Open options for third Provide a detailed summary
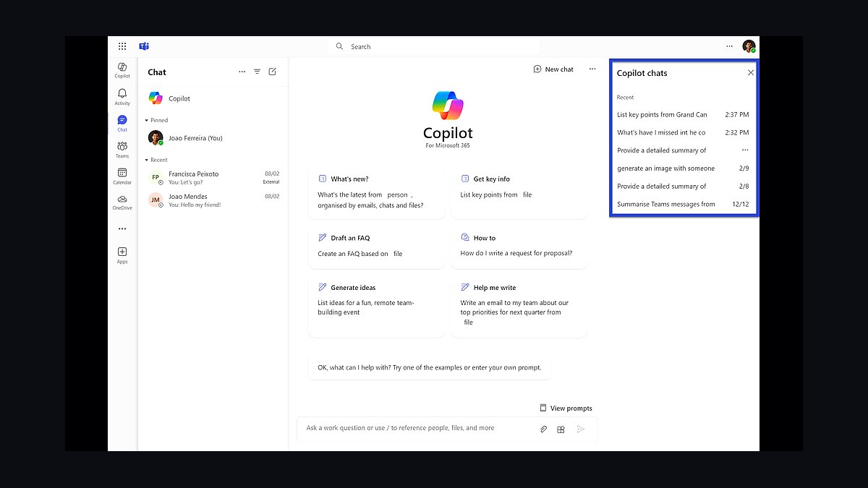This screenshot has width=868, height=488. tap(745, 150)
